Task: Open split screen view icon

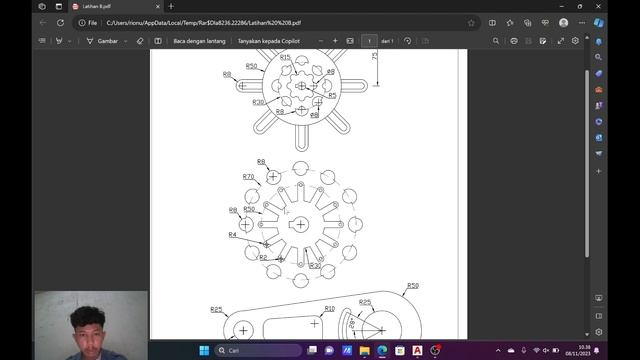Action: 492,23
